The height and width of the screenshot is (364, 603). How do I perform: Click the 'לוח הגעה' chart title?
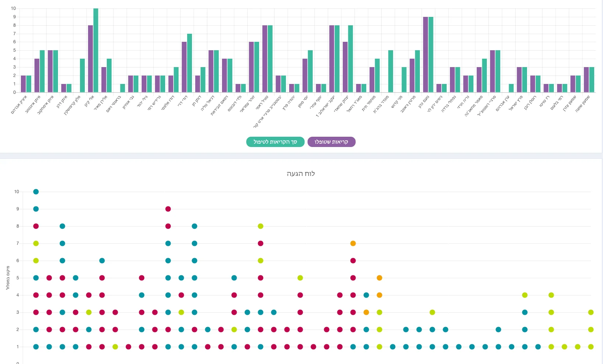[301, 174]
